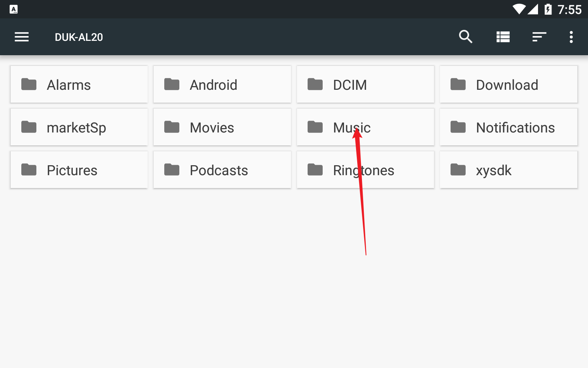Open the hamburger navigation menu

pyautogui.click(x=22, y=37)
